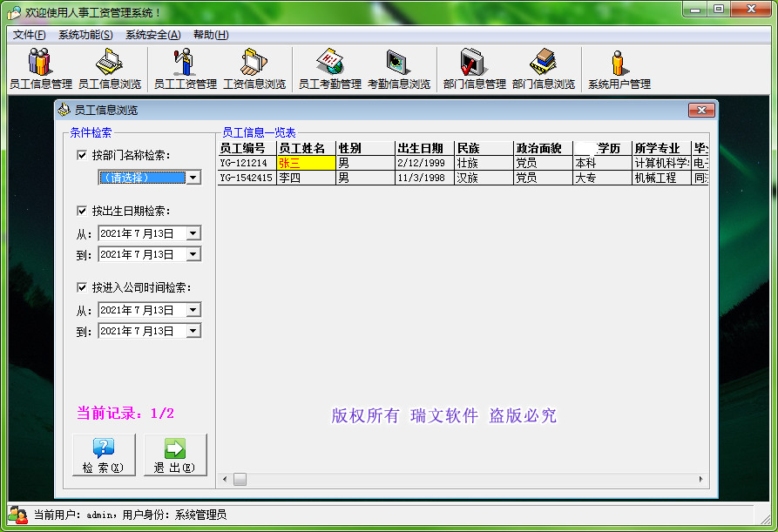Open 部门信息浏览 (Department Info Browse)

[544, 68]
